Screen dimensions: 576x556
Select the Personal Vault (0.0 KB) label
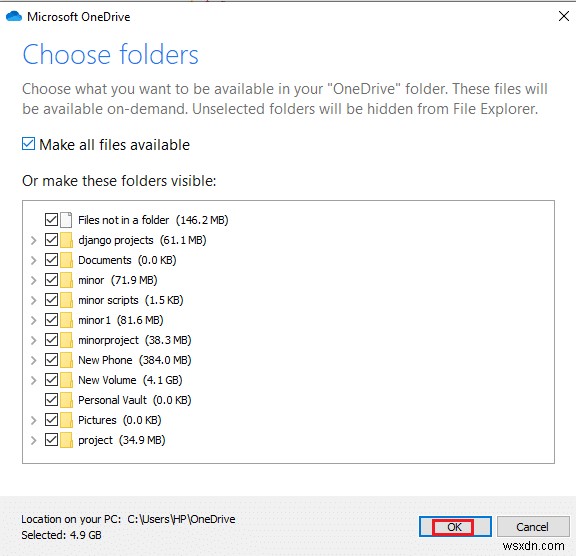[134, 400]
